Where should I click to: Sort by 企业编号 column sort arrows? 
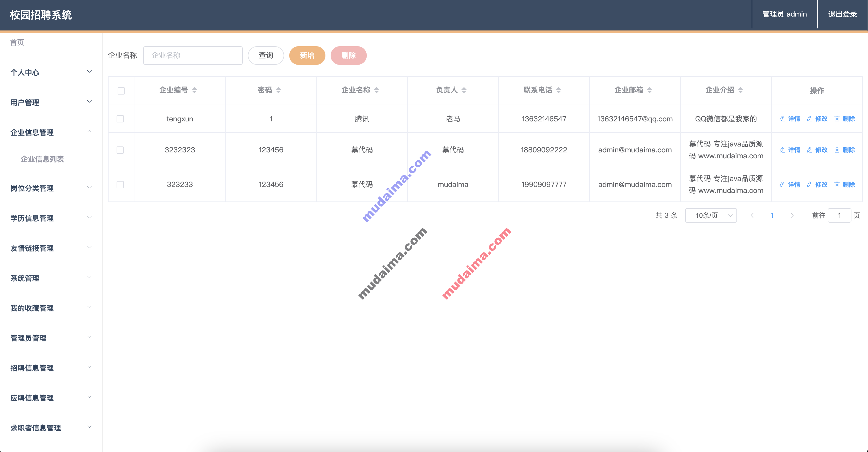[194, 90]
